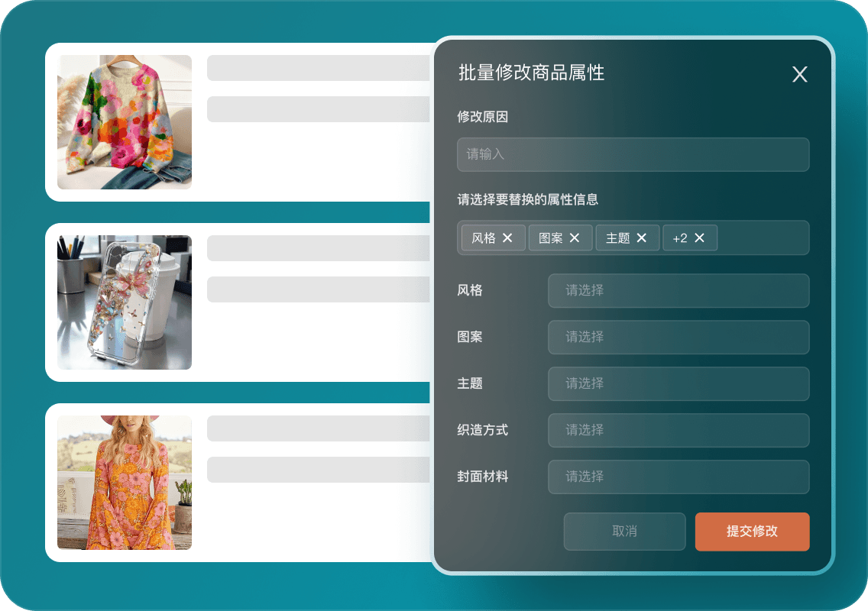Select the butterfly phone case thumbnail
The image size is (868, 611).
[125, 302]
